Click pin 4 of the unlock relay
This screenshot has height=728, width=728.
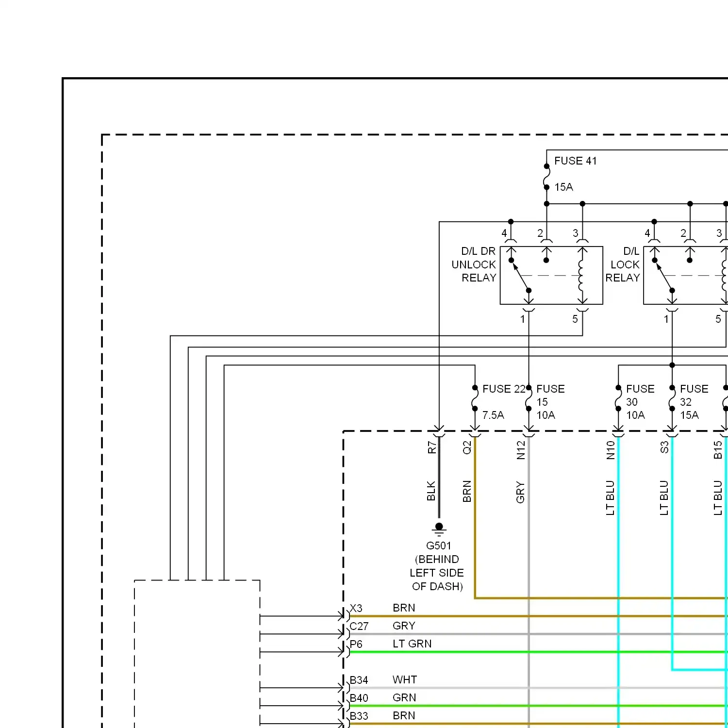[504, 233]
